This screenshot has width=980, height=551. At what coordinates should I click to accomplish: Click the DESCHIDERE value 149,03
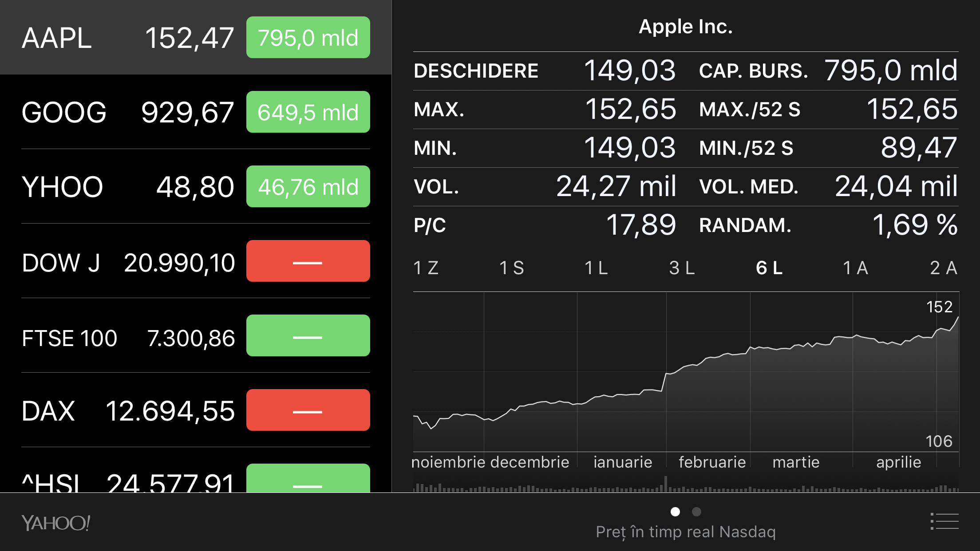(x=630, y=70)
